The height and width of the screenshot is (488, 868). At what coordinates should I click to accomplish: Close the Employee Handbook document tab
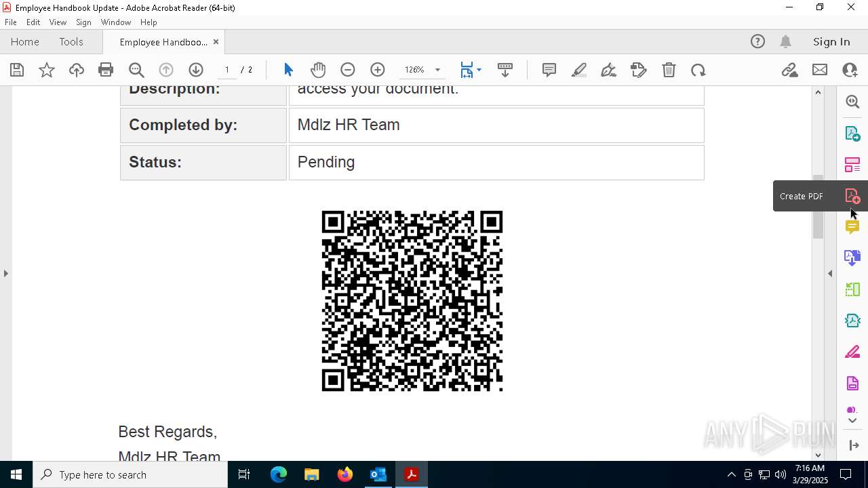tap(216, 42)
